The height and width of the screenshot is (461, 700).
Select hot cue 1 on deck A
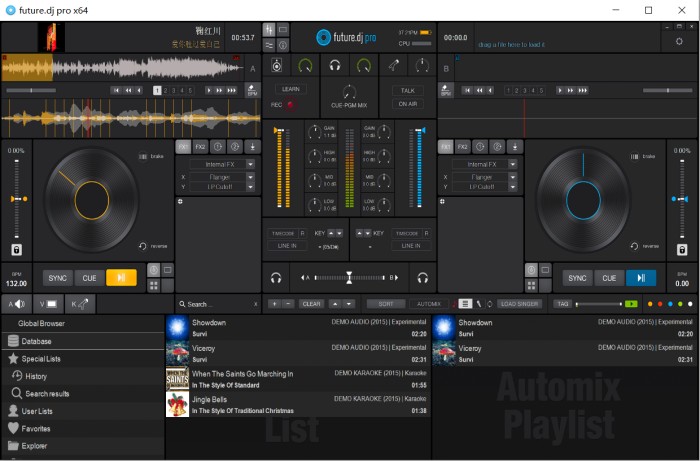(x=157, y=90)
